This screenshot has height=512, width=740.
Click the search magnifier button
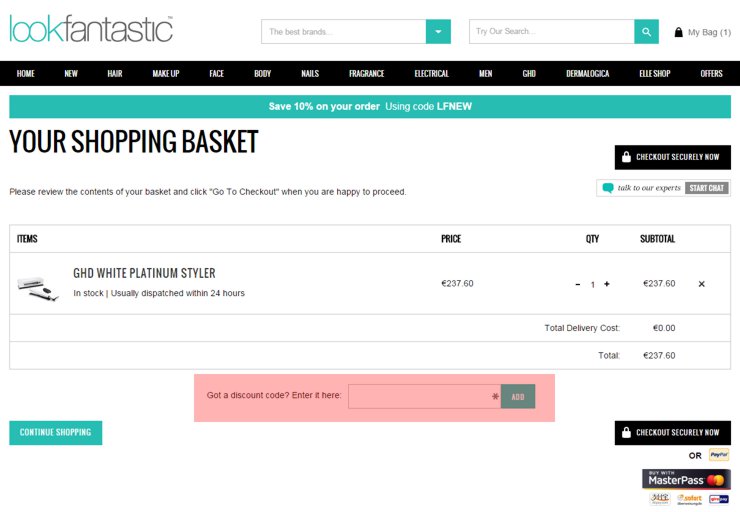pos(647,32)
